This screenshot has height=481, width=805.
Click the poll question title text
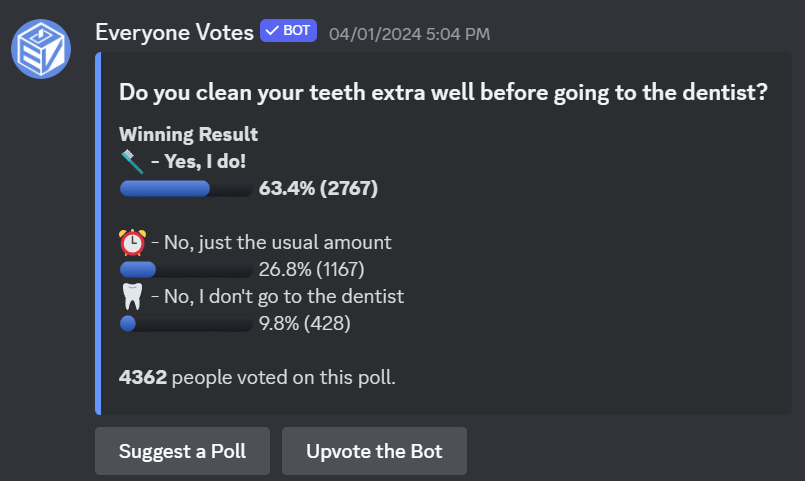point(443,93)
